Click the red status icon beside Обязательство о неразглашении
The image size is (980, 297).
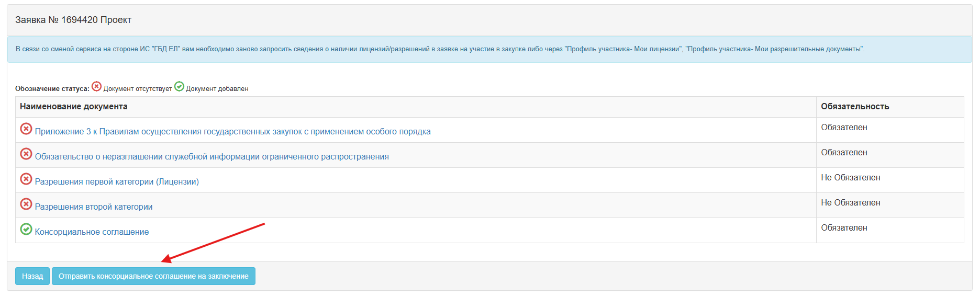click(26, 154)
